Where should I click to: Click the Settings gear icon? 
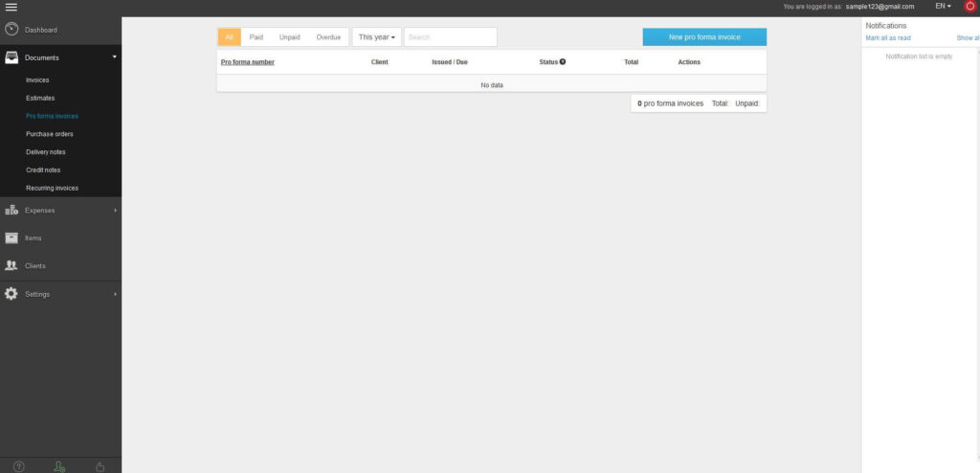11,294
